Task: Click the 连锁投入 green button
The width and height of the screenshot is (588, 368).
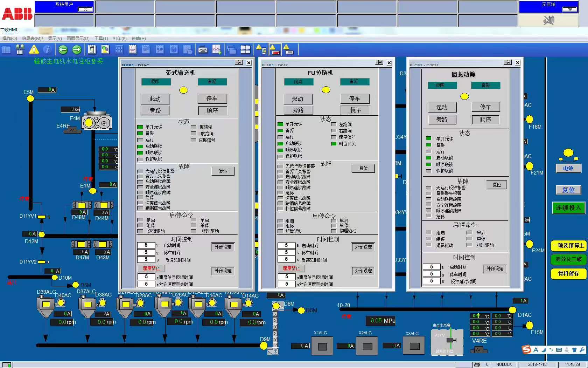Action: 568,207
